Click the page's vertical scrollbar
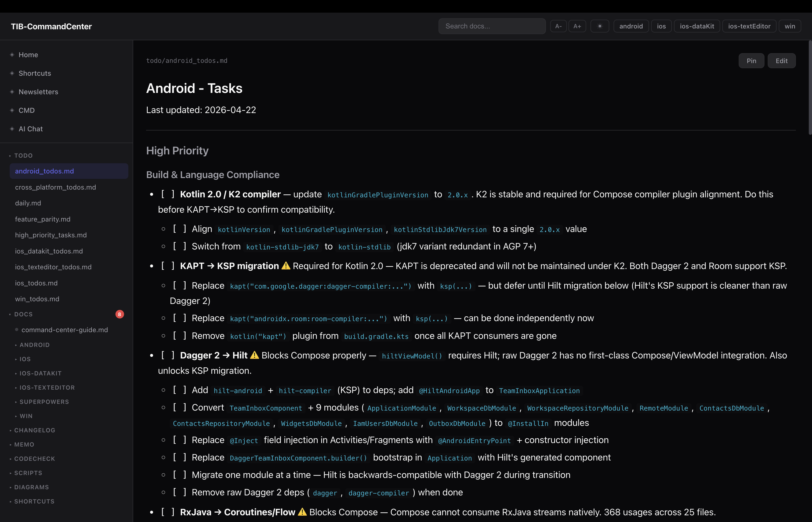 (810, 88)
